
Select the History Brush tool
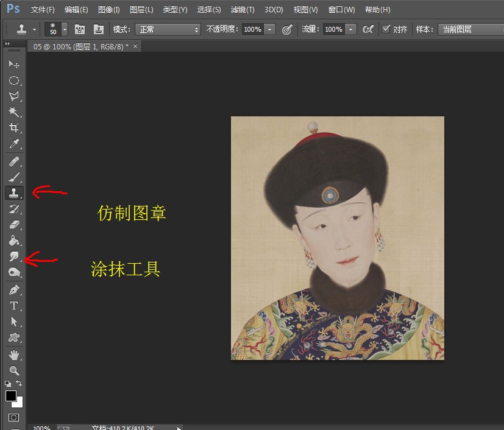(14, 209)
